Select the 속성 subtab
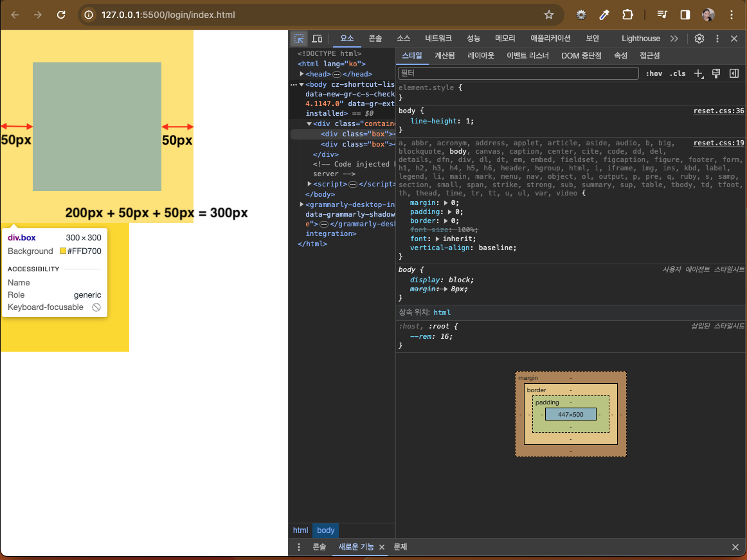This screenshot has height=560, width=747. coord(620,56)
